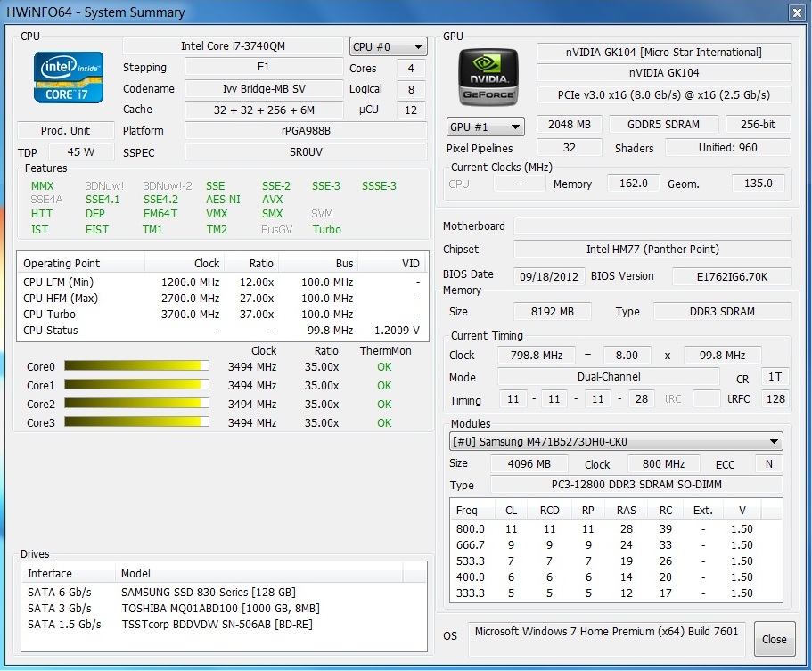
Task: Click the 2048 MB video memory field
Action: [570, 124]
